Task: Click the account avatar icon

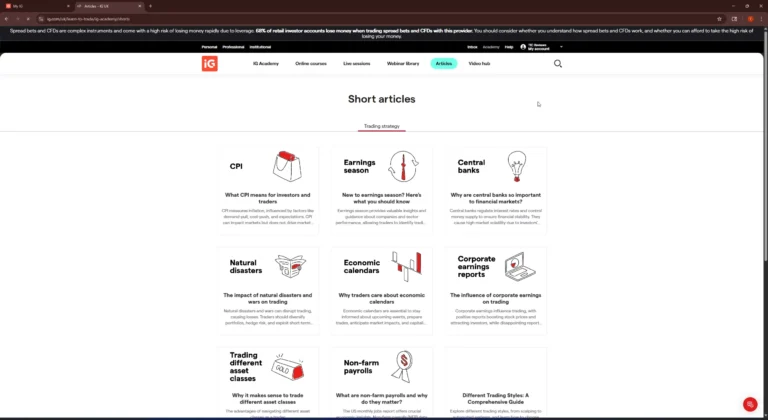Action: 523,47
